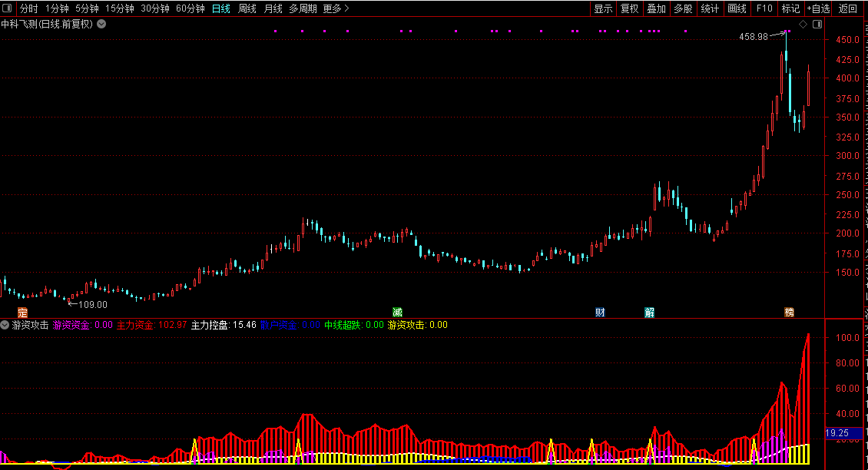Select the 月线 monthly tab

tap(273, 8)
